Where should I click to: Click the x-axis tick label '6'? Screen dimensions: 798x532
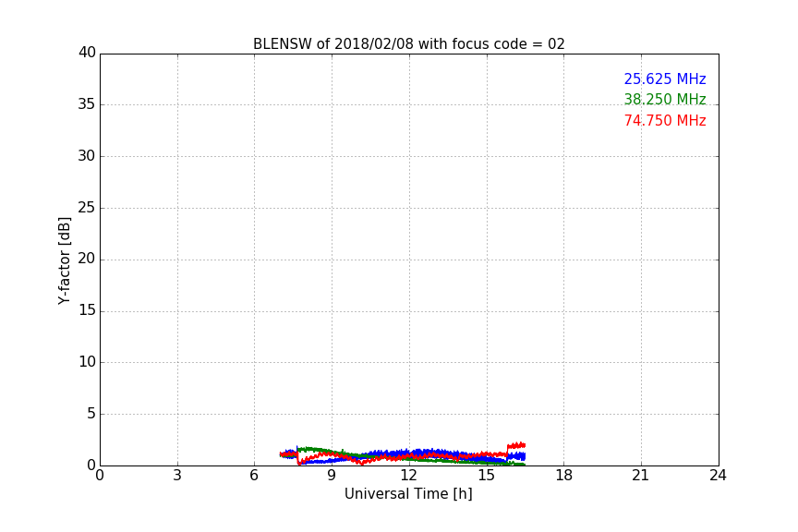coord(254,476)
